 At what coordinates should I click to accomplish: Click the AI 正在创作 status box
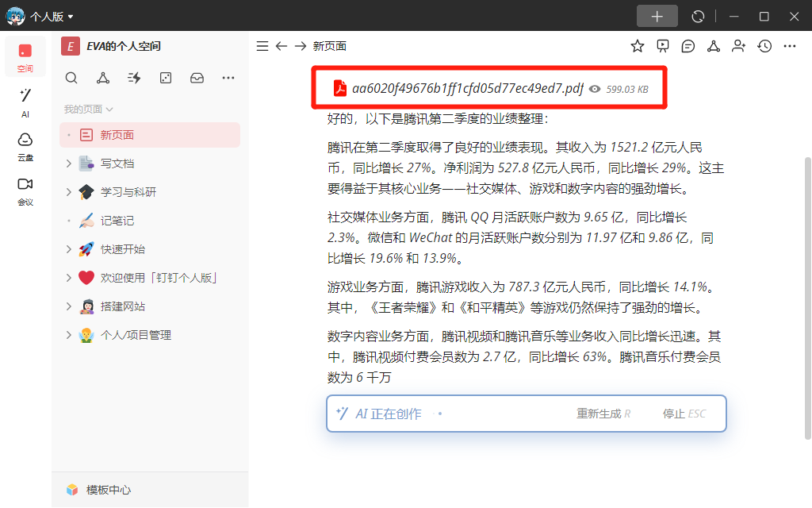point(527,414)
